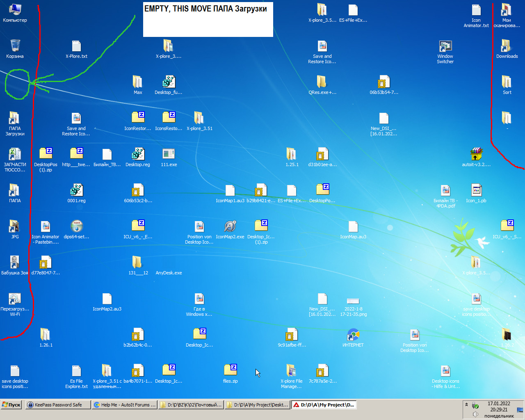
Task: Select the Desktop.reg registry file
Action: [138, 153]
